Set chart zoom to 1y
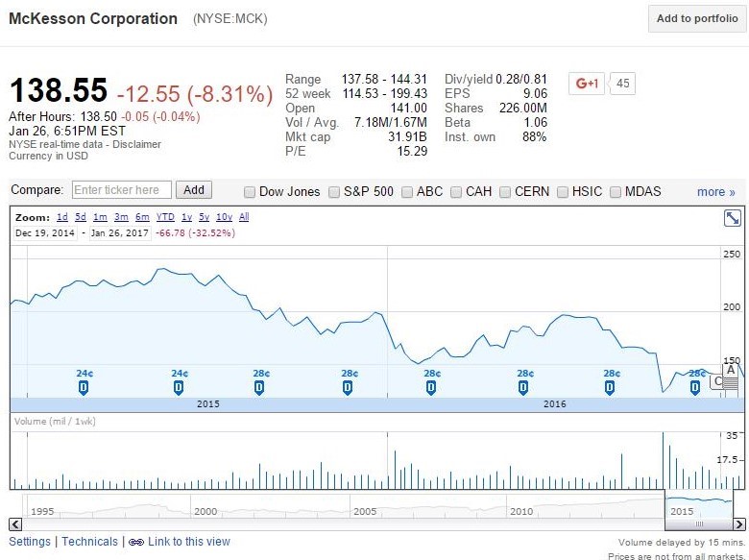Viewport: 749px width, 560px height. pyautogui.click(x=185, y=217)
